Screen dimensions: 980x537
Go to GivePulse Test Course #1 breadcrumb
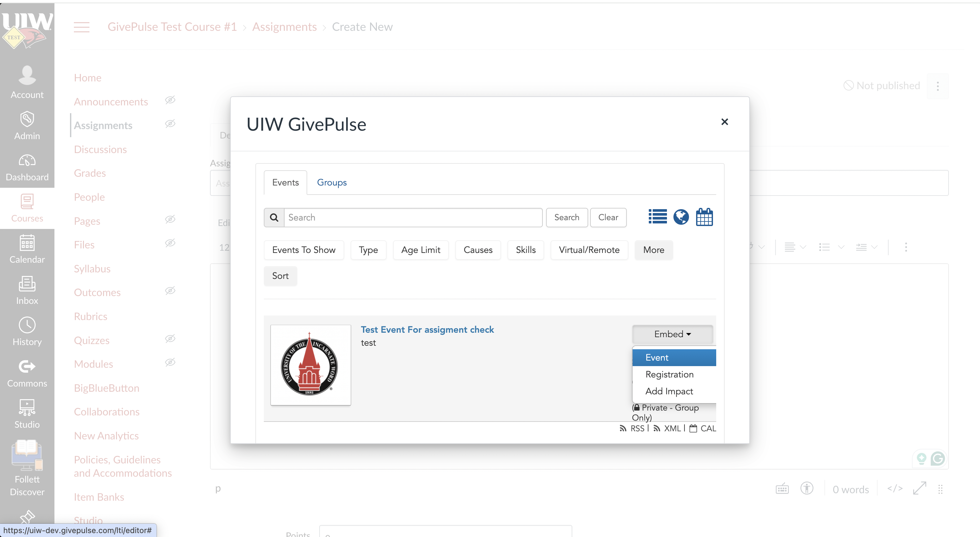172,27
